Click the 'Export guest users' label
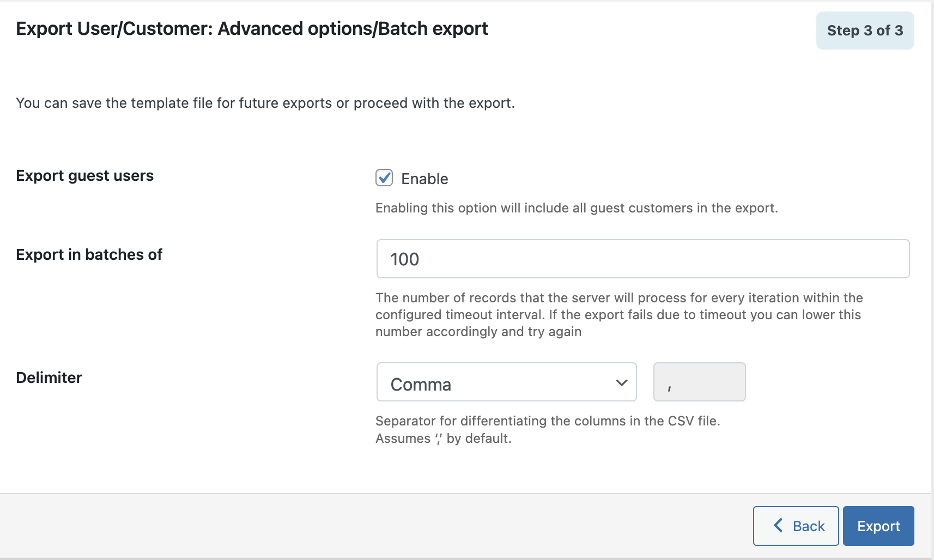Viewport: 934px width, 560px height. coord(85,176)
